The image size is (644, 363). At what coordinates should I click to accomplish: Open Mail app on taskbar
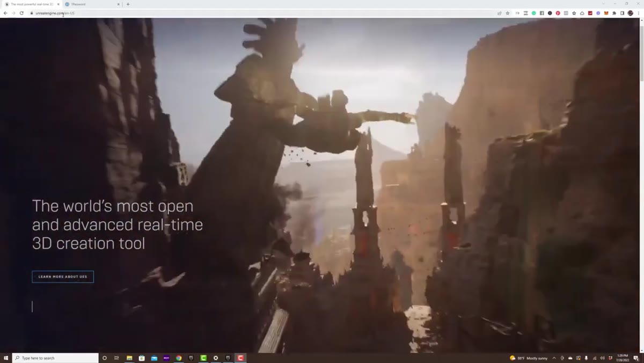(154, 358)
